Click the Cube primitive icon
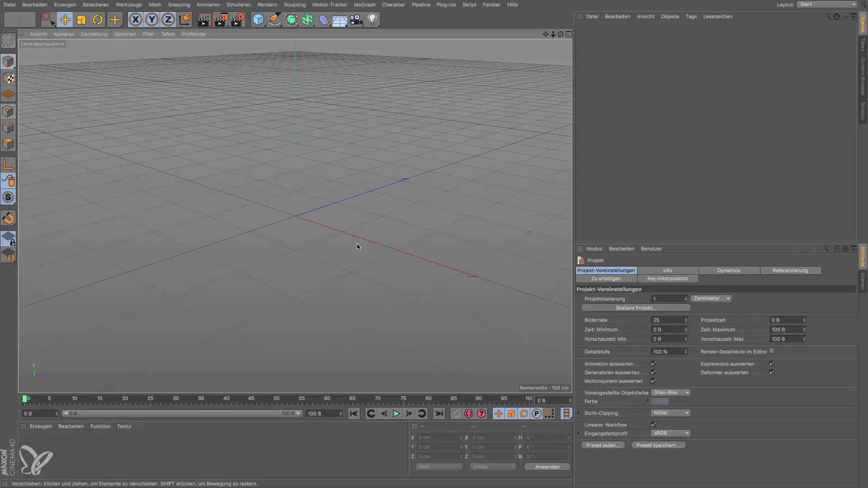The height and width of the screenshot is (488, 868). [x=258, y=19]
